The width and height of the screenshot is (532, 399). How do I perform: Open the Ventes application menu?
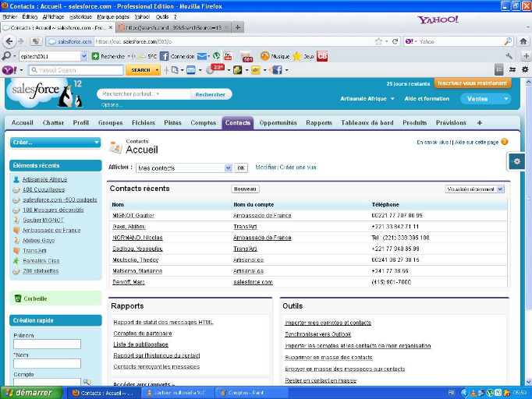[x=485, y=99]
